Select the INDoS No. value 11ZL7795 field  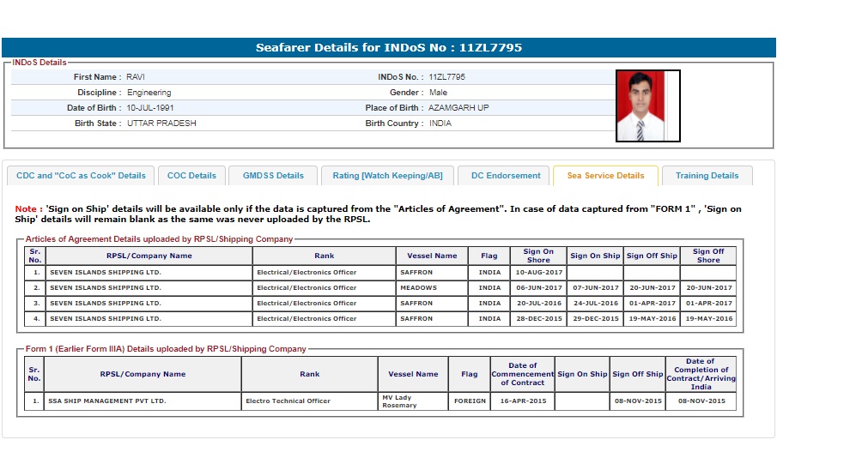pyautogui.click(x=446, y=77)
